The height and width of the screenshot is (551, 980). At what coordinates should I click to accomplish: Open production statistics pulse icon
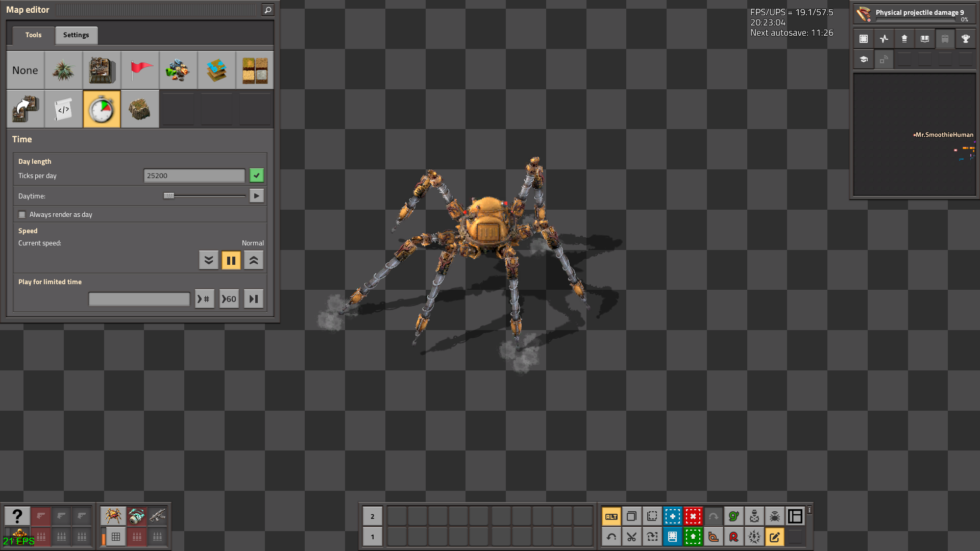point(884,39)
